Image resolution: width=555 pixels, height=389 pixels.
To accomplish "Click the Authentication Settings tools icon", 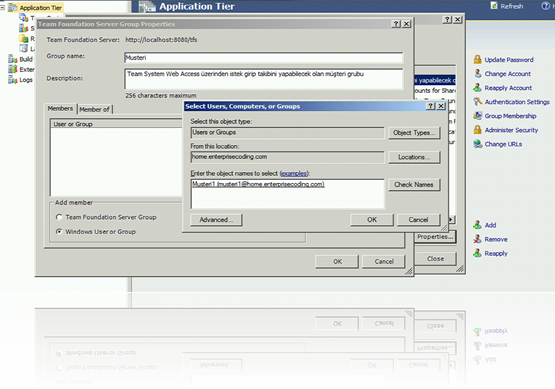I will pos(477,102).
